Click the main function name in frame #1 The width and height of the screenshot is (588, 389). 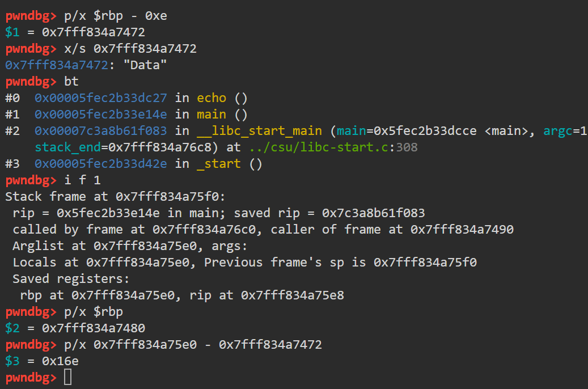(211, 115)
